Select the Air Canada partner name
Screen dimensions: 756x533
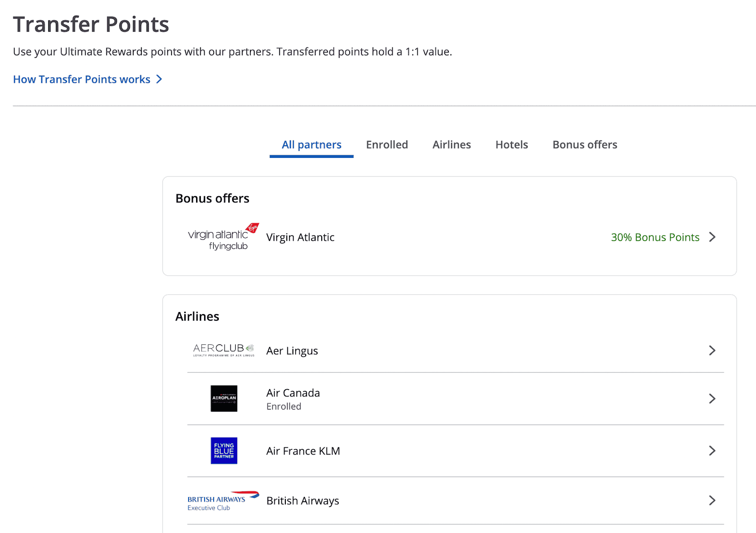[x=293, y=393]
